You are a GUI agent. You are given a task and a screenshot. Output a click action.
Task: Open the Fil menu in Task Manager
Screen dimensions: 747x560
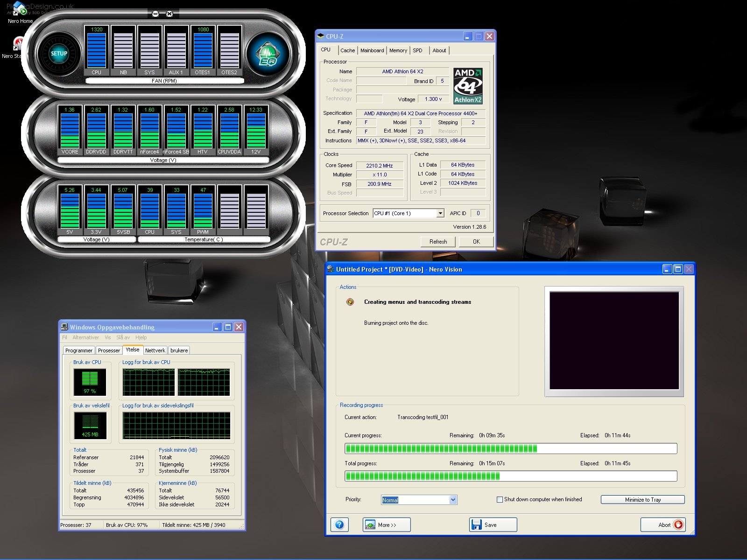64,337
